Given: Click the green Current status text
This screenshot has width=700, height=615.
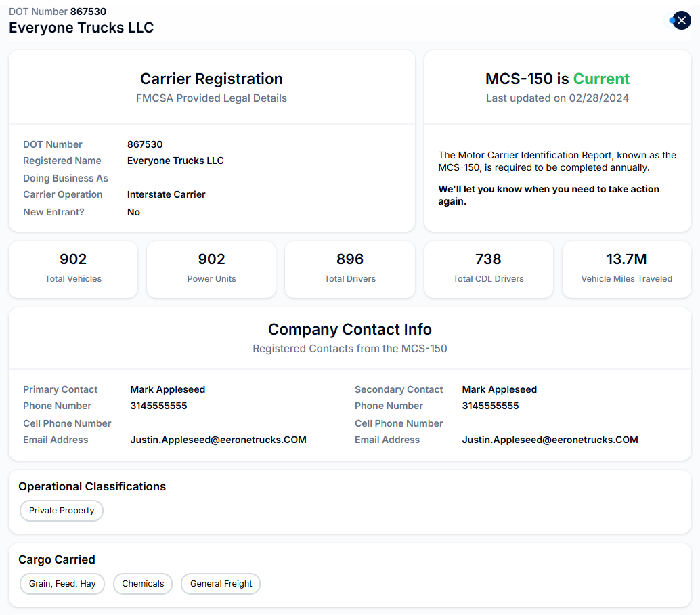Looking at the screenshot, I should click(601, 79).
